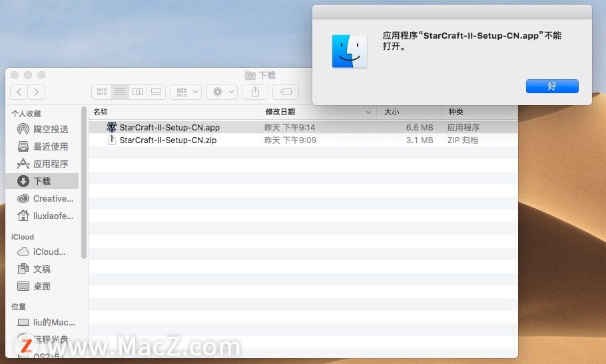Switch Finder to column view
Viewport: 606px width, 364px height.
[138, 92]
